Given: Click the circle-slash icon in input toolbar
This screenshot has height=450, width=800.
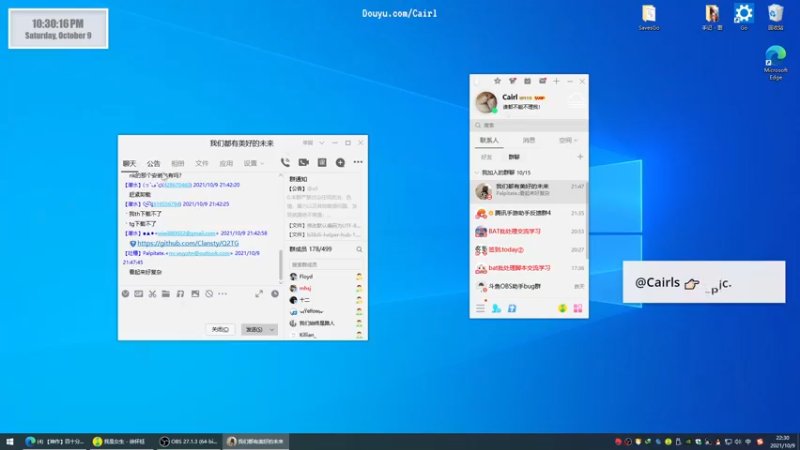Looking at the screenshot, I should [x=209, y=294].
